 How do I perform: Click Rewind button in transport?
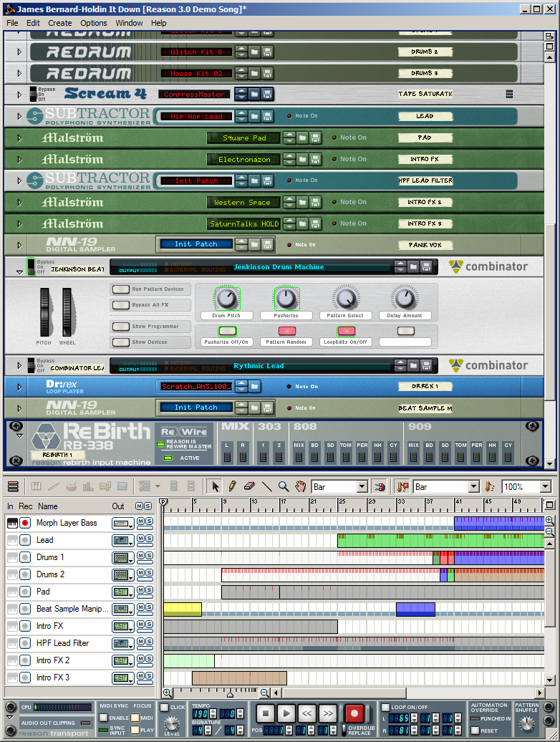pos(307,713)
